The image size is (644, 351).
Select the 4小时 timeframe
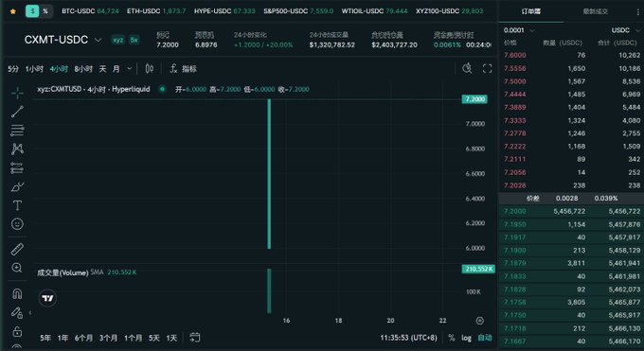pos(59,69)
